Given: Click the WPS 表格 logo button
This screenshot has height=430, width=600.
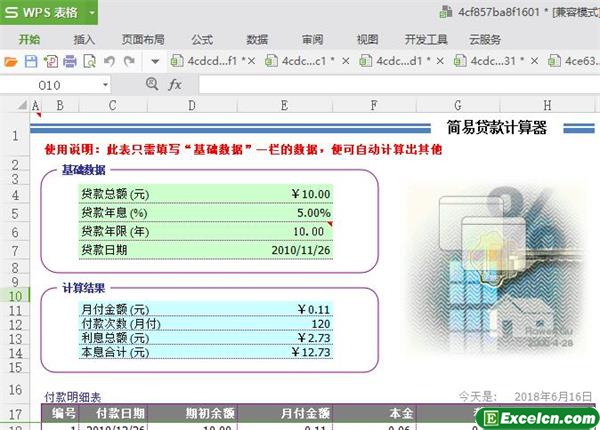Looking at the screenshot, I should [41, 13].
